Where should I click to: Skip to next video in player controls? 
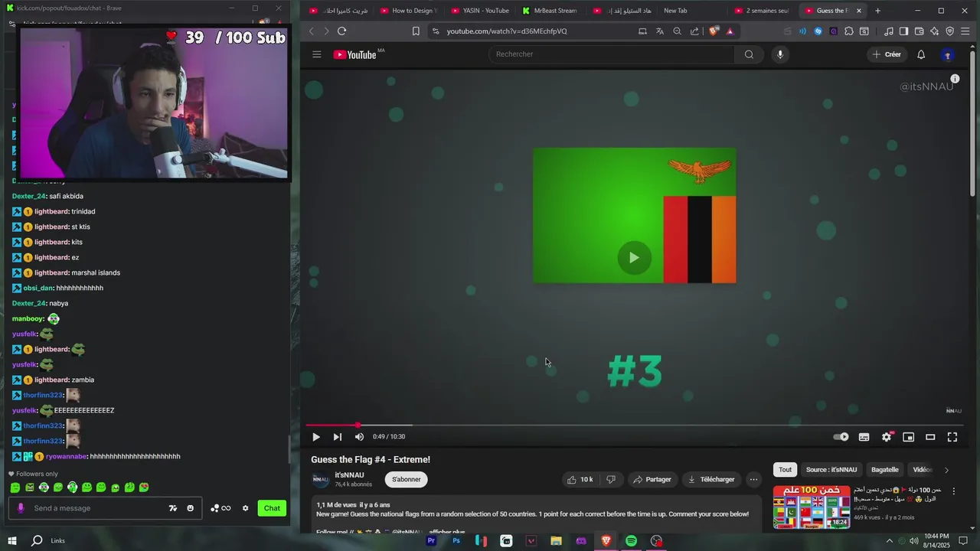[x=338, y=437]
